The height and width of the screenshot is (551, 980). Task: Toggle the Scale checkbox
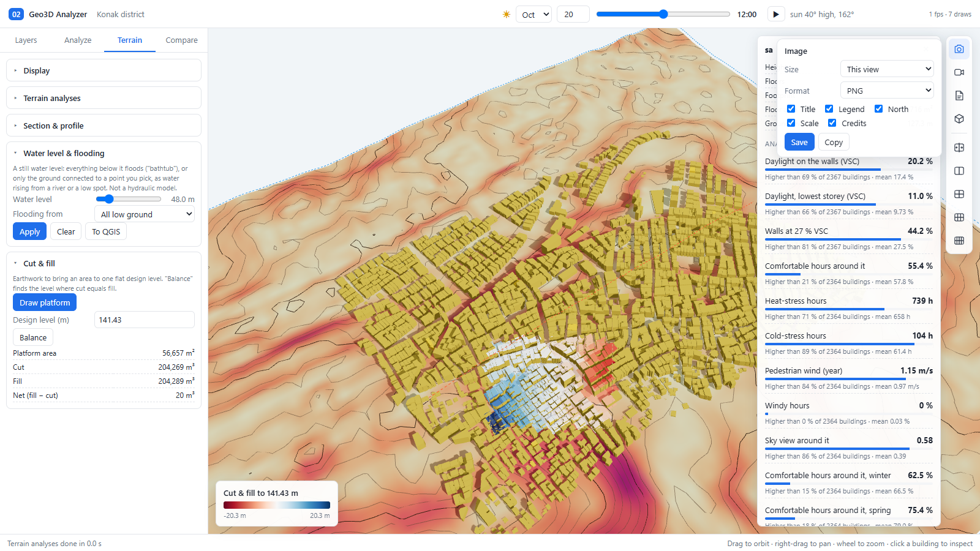[791, 123]
